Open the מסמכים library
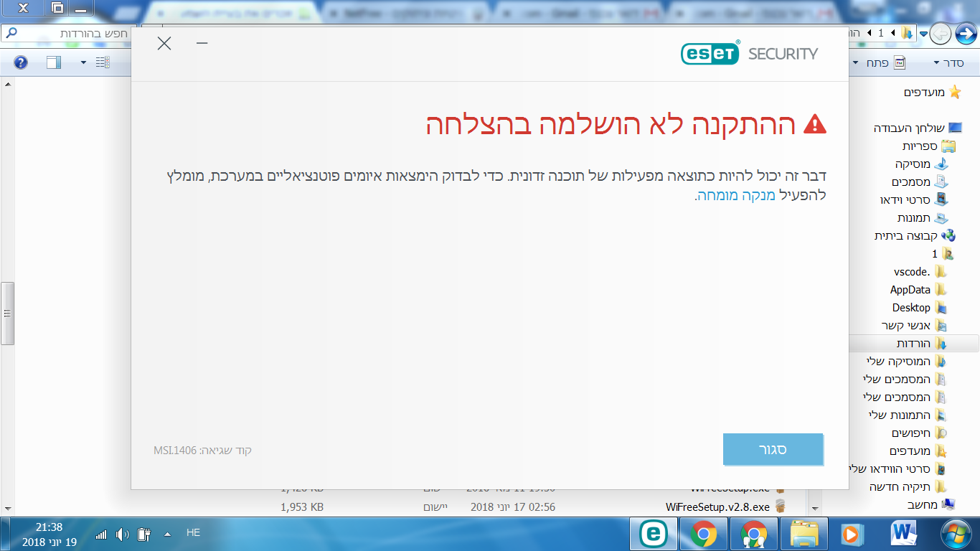The image size is (980, 551). pos(920,182)
